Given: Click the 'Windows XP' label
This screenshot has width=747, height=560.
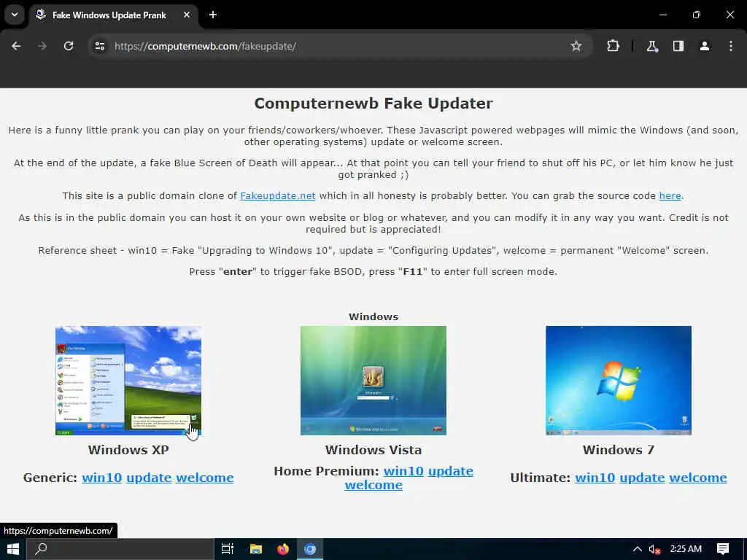Looking at the screenshot, I should click(128, 450).
